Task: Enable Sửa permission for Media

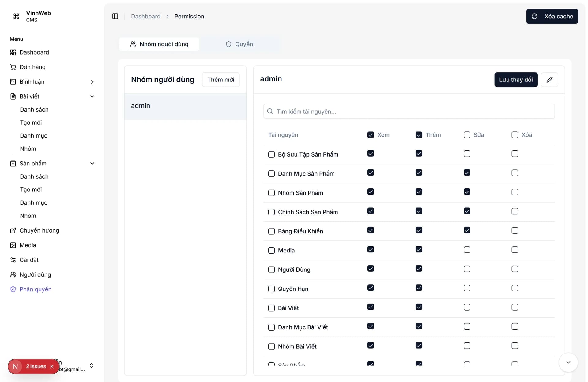Action: tap(467, 250)
